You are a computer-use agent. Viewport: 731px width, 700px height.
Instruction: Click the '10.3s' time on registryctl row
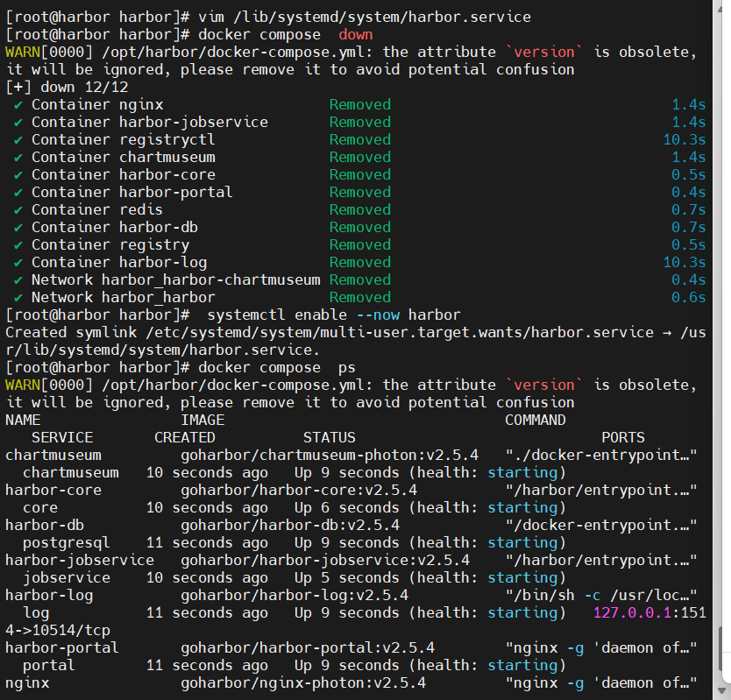[x=685, y=140]
